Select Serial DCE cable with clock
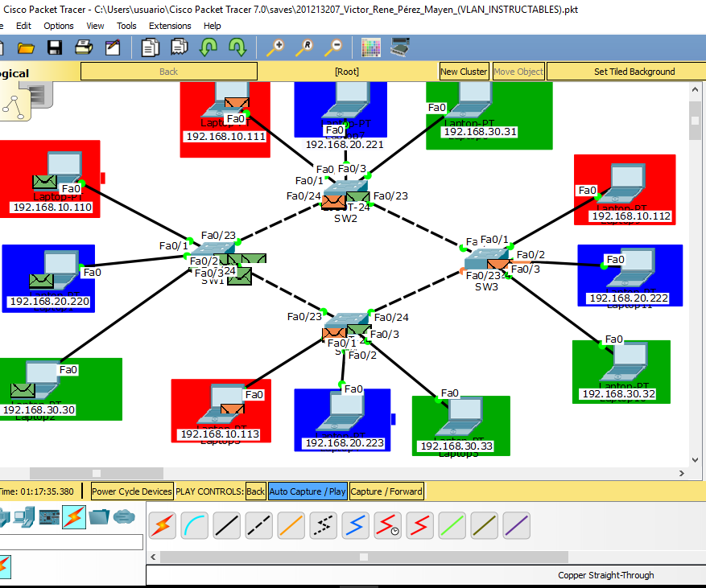 click(388, 525)
